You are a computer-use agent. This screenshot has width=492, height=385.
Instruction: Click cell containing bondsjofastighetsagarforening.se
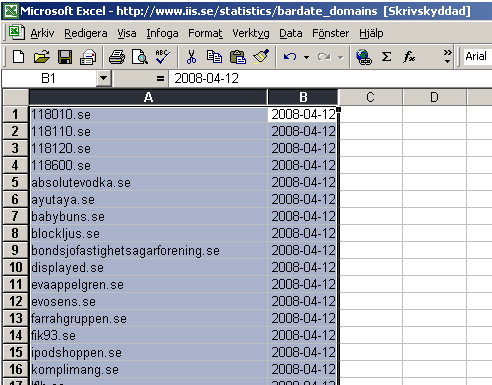point(148,250)
